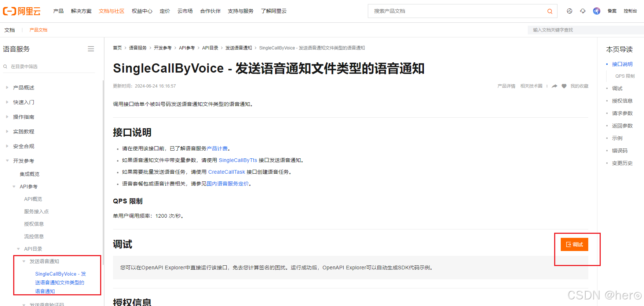Click the 产品详情 link
The height and width of the screenshot is (306, 644).
[x=506, y=86]
